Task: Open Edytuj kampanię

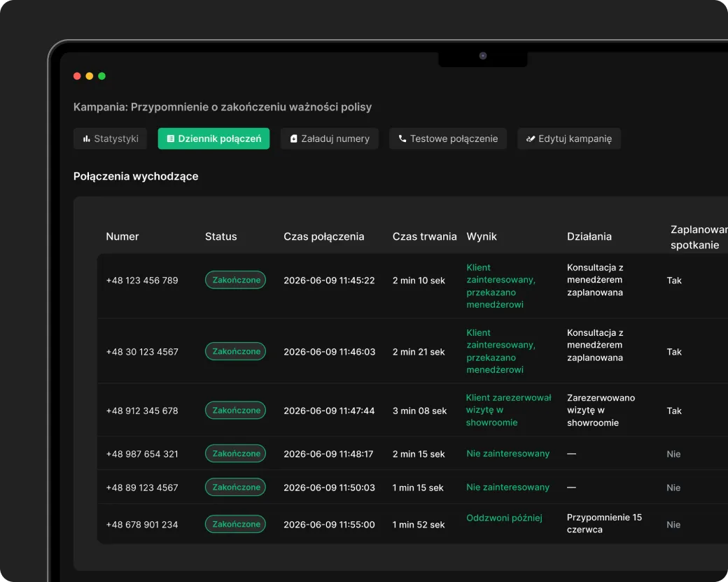Action: point(569,139)
